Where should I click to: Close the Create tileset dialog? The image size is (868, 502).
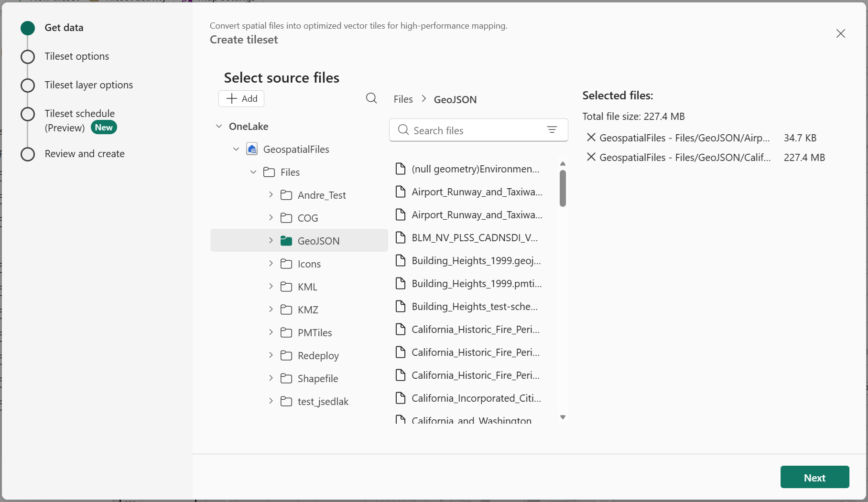pyautogui.click(x=841, y=33)
